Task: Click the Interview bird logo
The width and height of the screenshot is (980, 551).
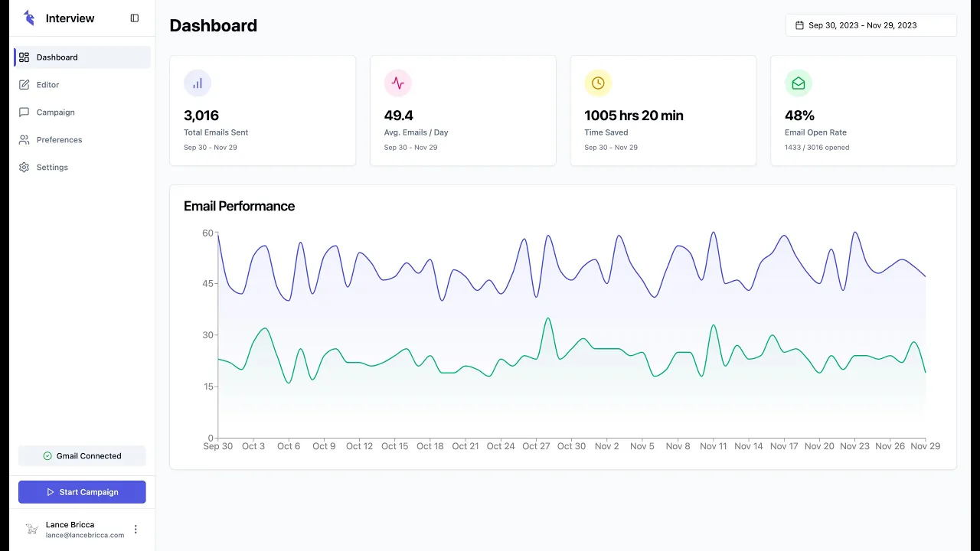Action: (x=29, y=18)
